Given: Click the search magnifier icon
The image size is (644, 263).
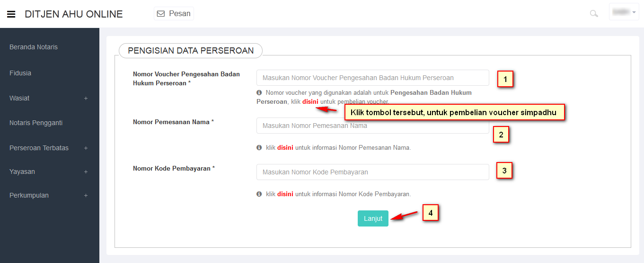Looking at the screenshot, I should tap(594, 14).
